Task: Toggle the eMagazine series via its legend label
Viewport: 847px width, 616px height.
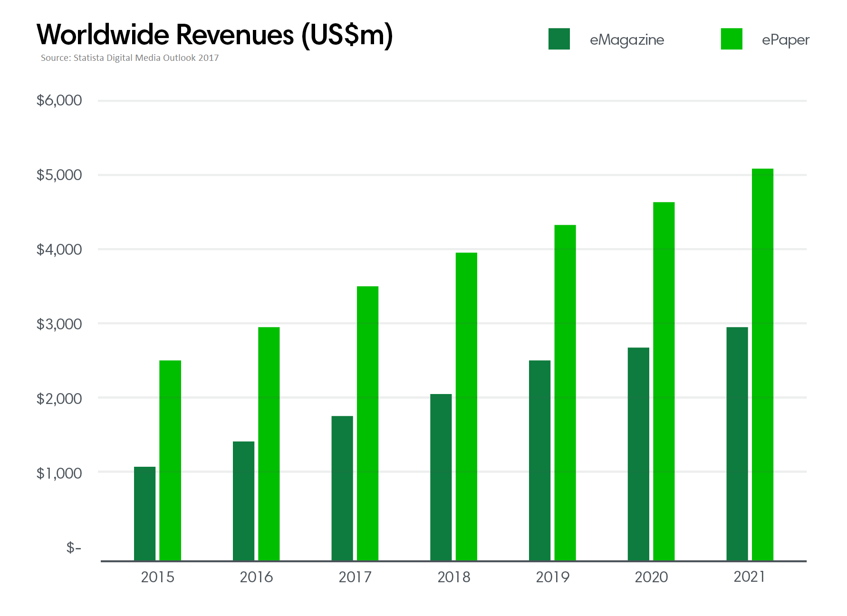Action: 627,40
